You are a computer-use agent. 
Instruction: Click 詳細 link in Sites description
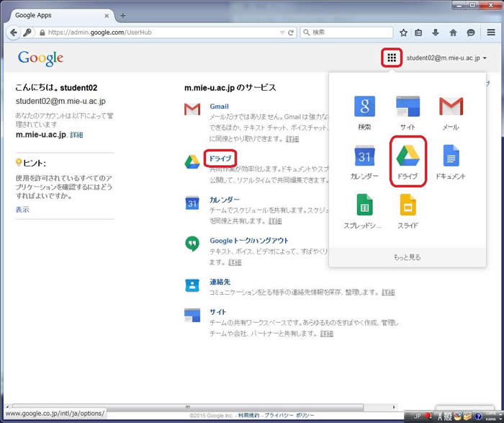click(x=327, y=333)
